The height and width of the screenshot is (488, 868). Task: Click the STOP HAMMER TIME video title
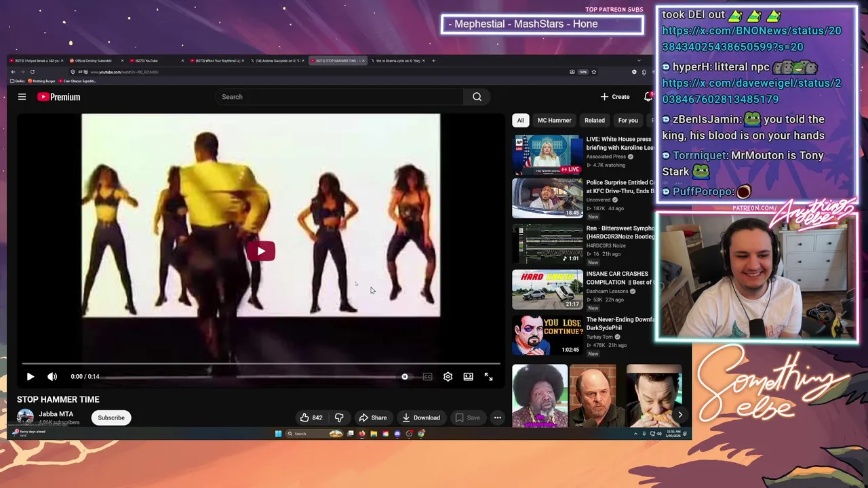tap(58, 400)
